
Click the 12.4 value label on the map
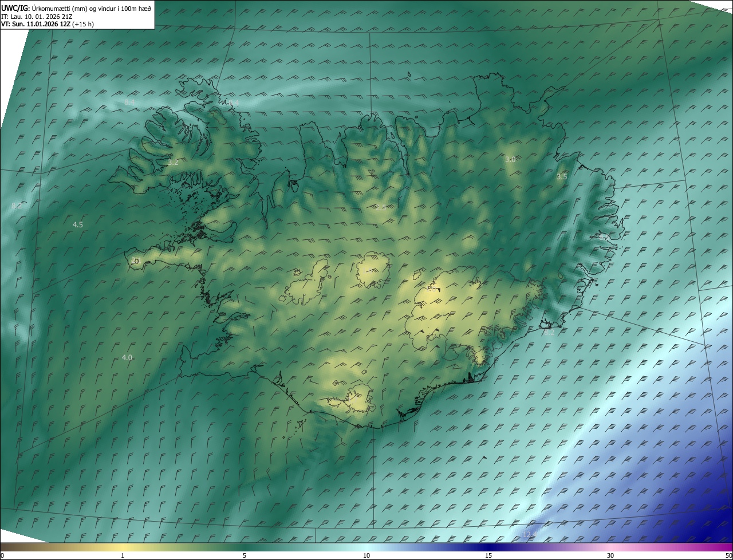[x=530, y=534]
